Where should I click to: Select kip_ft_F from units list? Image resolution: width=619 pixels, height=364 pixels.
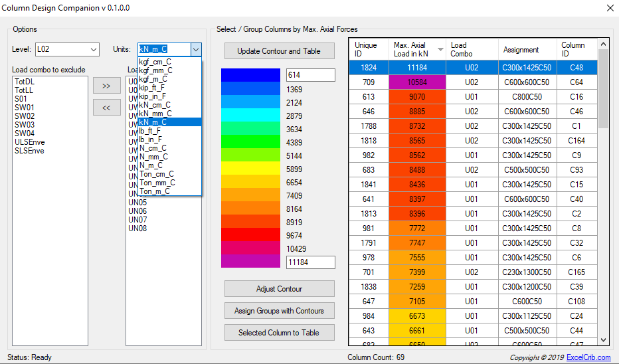click(153, 88)
